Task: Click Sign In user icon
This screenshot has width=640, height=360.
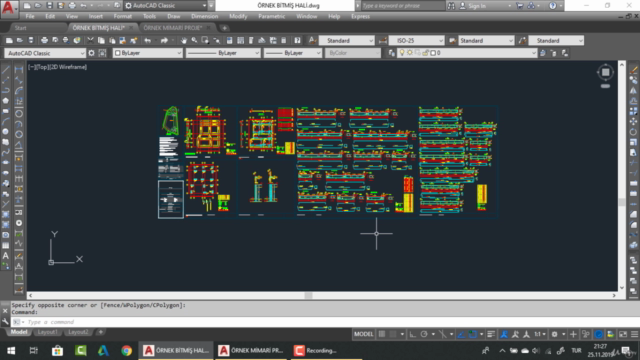Action: [462, 6]
